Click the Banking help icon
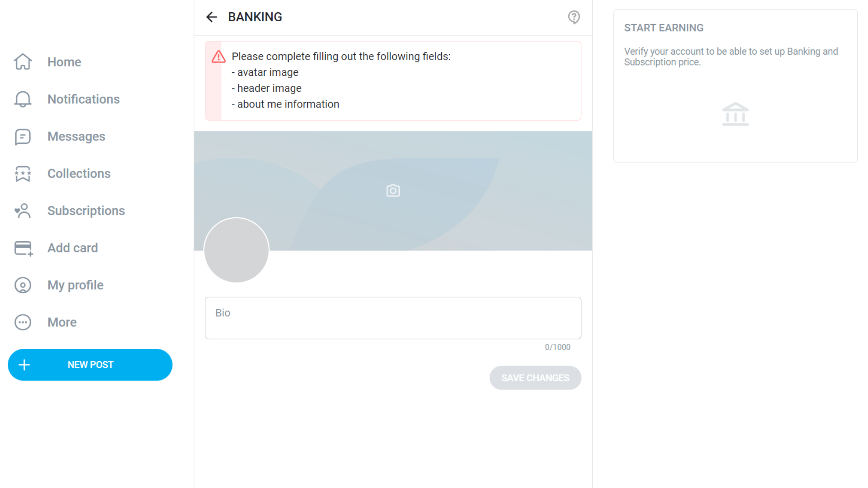Viewport: 868px width, 488px height. [x=574, y=16]
